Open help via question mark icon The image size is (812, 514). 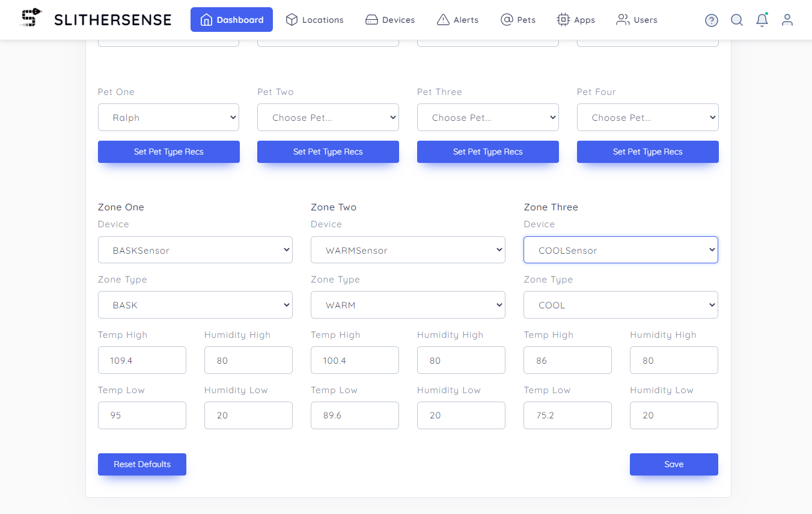(712, 20)
